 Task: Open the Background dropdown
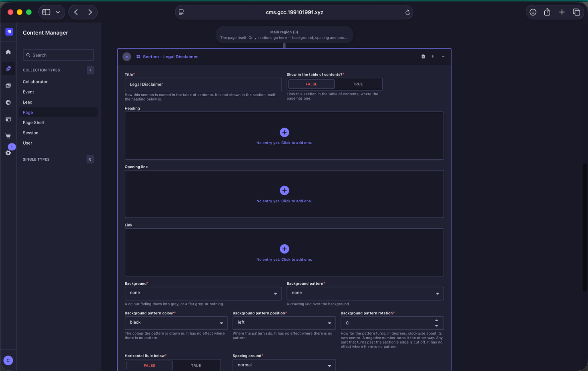tap(203, 293)
